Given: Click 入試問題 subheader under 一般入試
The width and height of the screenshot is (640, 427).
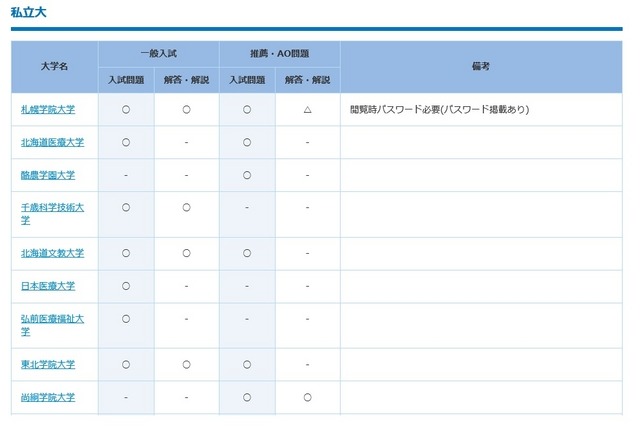Looking at the screenshot, I should [126, 80].
